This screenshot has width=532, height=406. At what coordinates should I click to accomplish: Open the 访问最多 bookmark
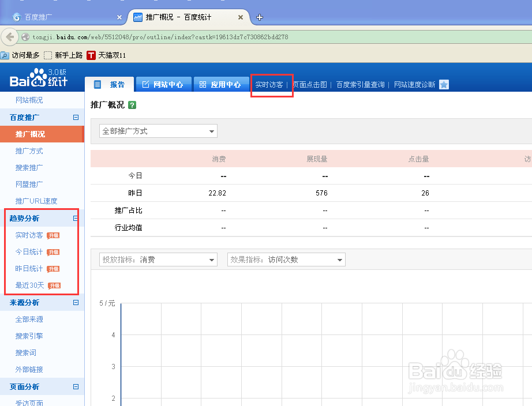coord(20,55)
